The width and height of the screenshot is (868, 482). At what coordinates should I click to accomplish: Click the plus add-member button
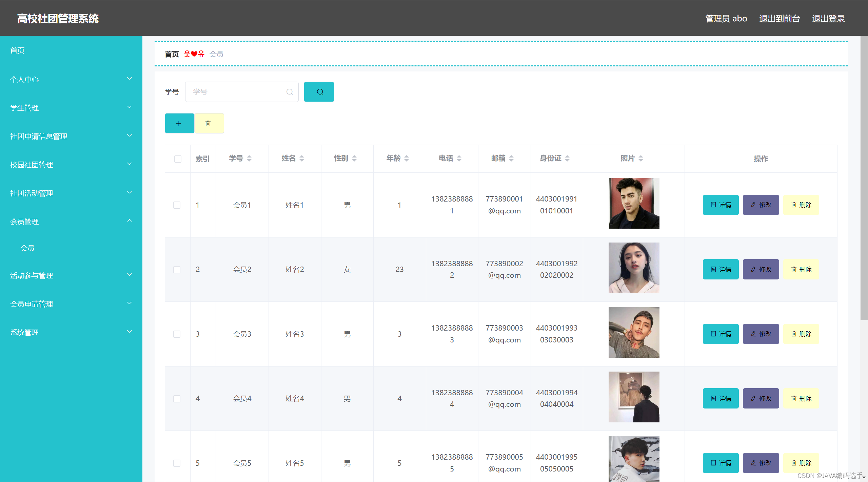tap(179, 123)
